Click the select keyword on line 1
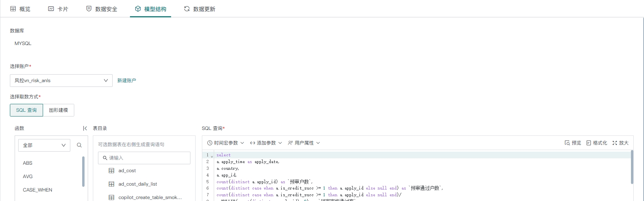The width and height of the screenshot is (644, 201). click(224, 155)
